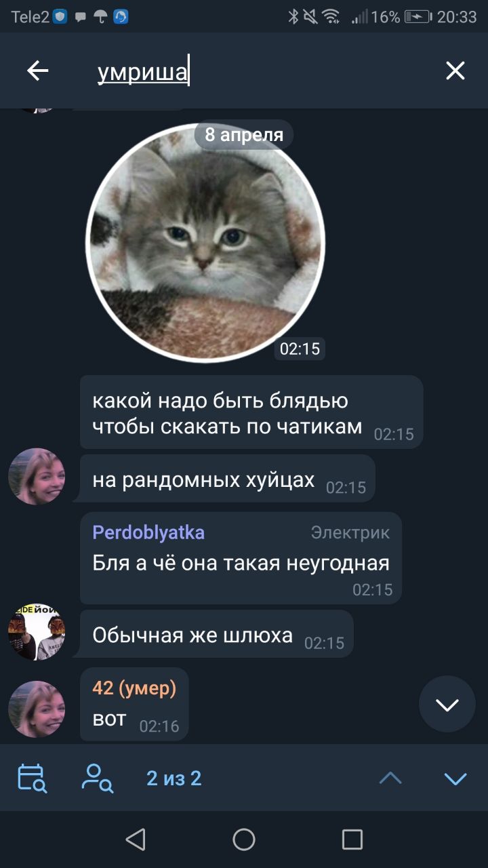Screen dimensions: 488x868
Task: Go to next search result arrow
Action: click(455, 778)
